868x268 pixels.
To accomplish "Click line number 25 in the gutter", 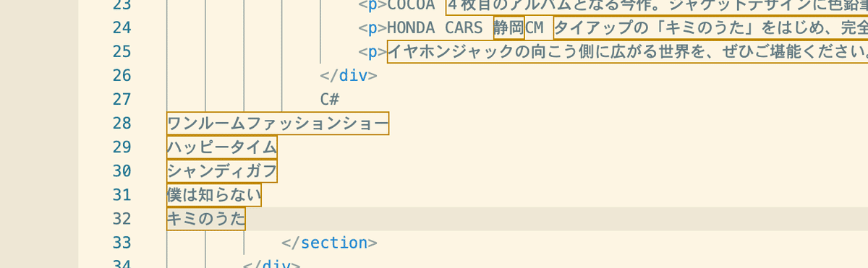I will (122, 52).
